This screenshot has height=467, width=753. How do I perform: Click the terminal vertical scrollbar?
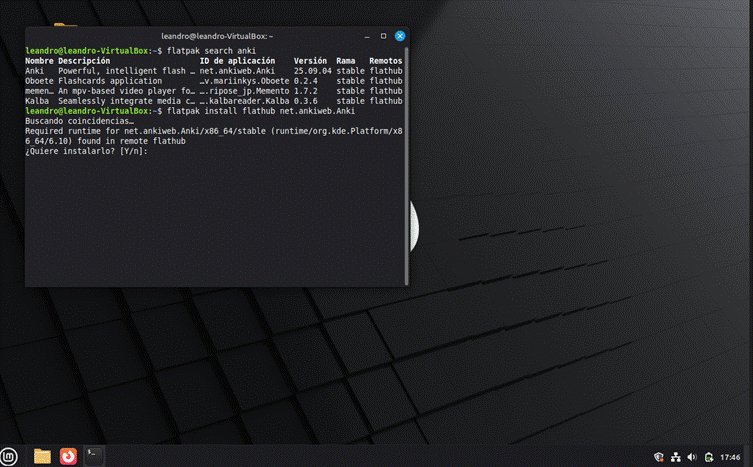pos(407,166)
